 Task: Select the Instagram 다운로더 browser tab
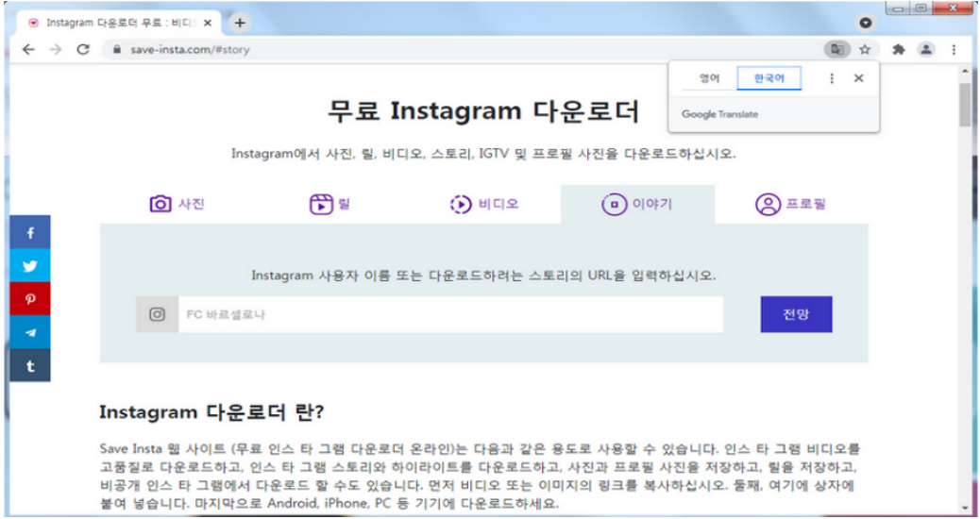[x=119, y=23]
